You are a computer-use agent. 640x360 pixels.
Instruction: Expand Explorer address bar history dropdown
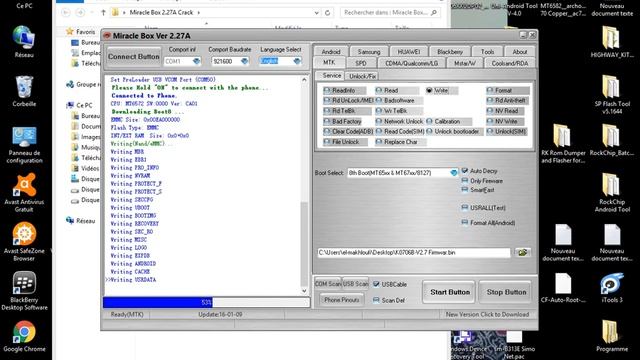316,13
